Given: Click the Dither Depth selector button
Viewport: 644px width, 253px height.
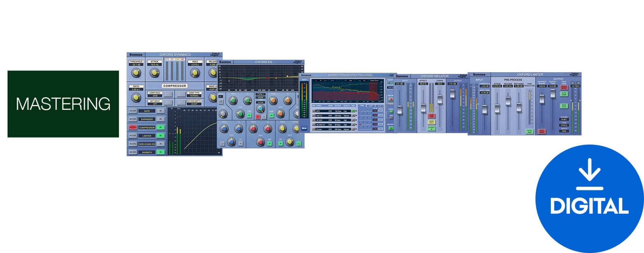Looking at the screenshot, I should [x=181, y=103].
